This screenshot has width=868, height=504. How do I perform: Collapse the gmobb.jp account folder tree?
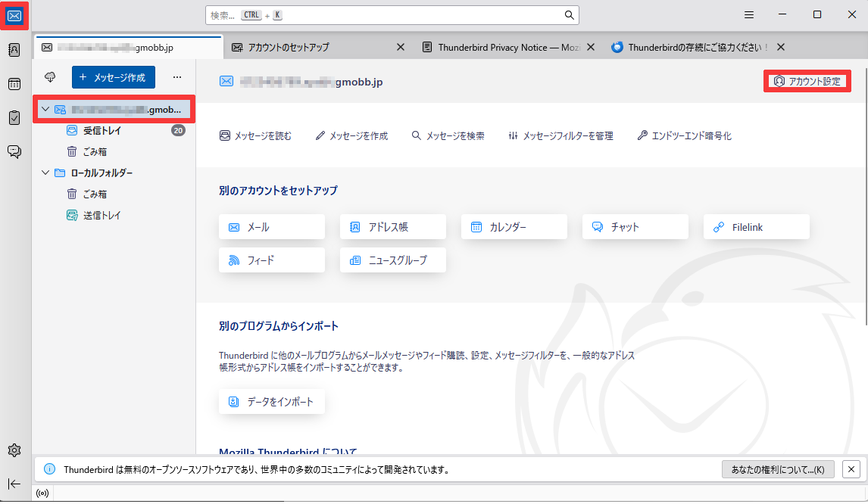coord(45,108)
